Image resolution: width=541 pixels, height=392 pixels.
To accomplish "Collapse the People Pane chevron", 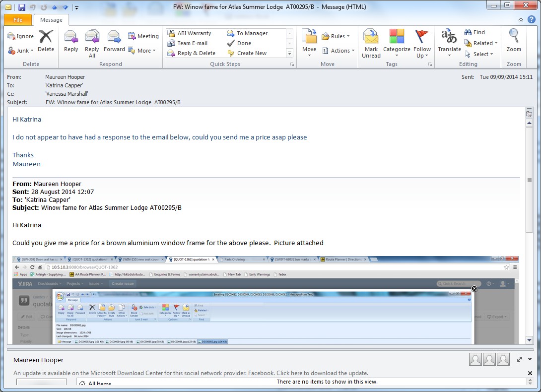I will point(530,359).
